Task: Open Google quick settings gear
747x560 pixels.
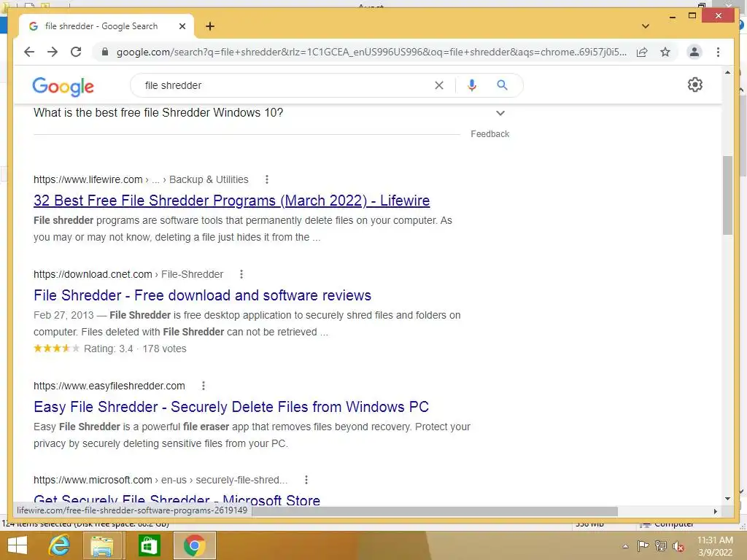Action: 695,85
